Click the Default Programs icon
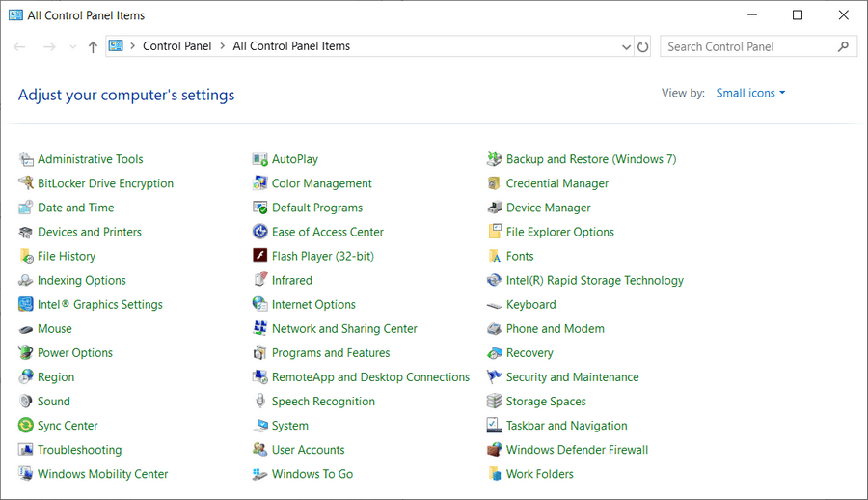 click(260, 208)
